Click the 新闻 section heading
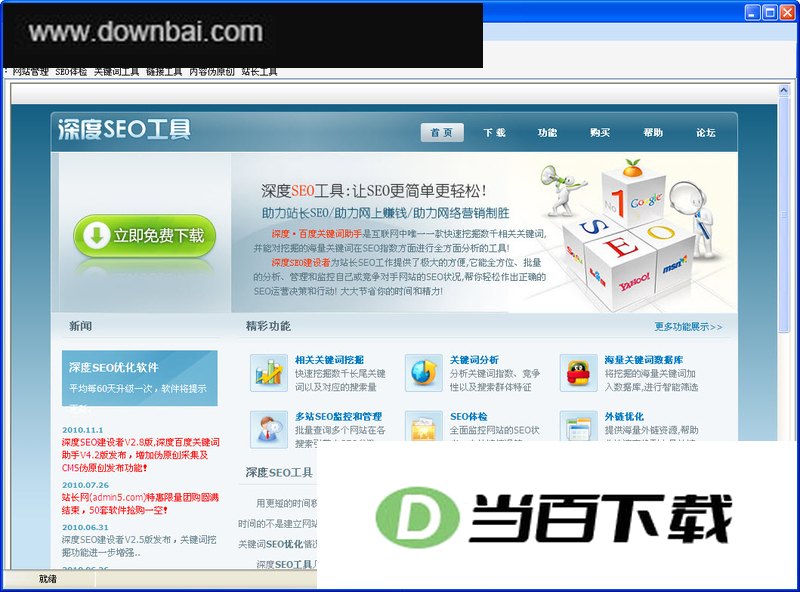The width and height of the screenshot is (800, 592). [x=81, y=326]
